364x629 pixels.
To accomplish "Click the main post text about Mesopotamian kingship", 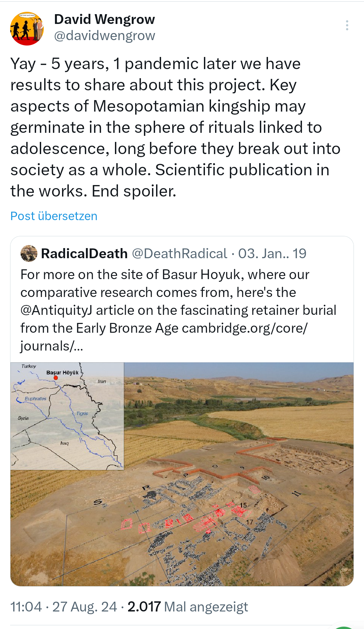I will (175, 127).
